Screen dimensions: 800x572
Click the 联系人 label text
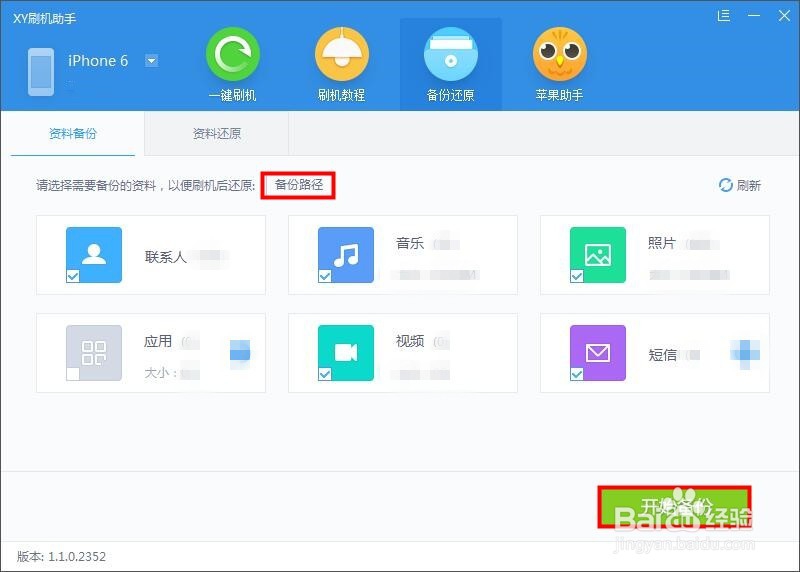[x=165, y=257]
